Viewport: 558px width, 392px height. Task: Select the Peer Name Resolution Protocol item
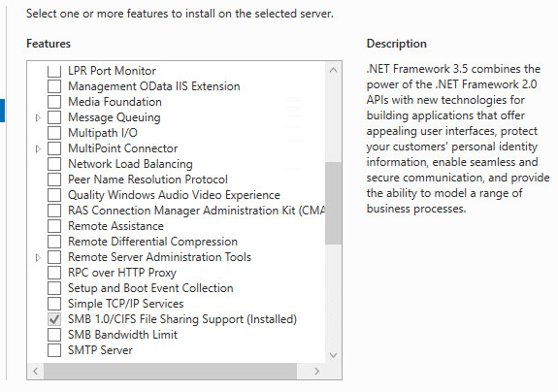coord(148,180)
